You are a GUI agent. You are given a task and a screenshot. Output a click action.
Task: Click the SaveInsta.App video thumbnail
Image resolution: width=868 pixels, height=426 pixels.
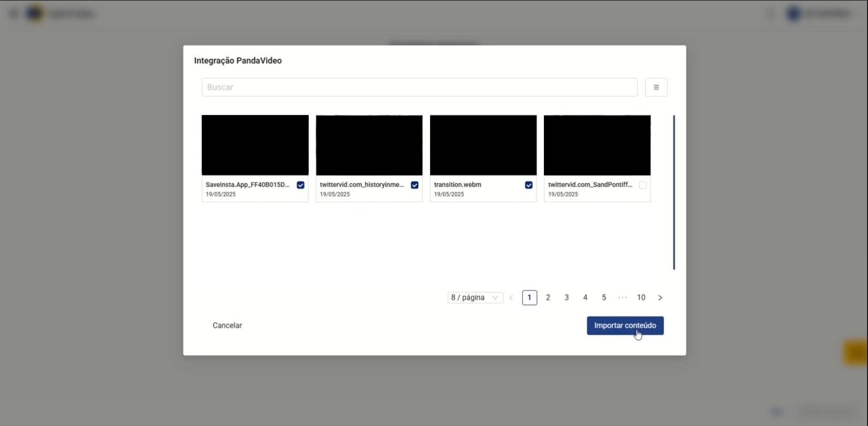tap(255, 145)
